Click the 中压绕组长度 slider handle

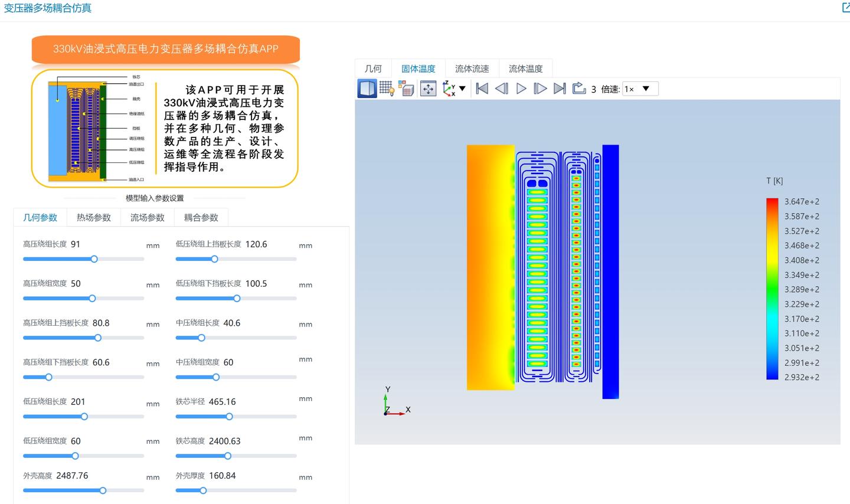click(x=201, y=338)
